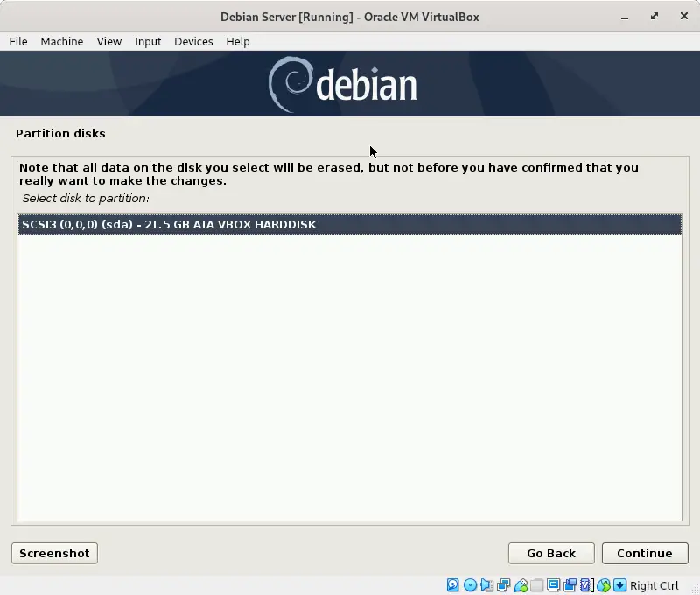Open the View menu

109,41
